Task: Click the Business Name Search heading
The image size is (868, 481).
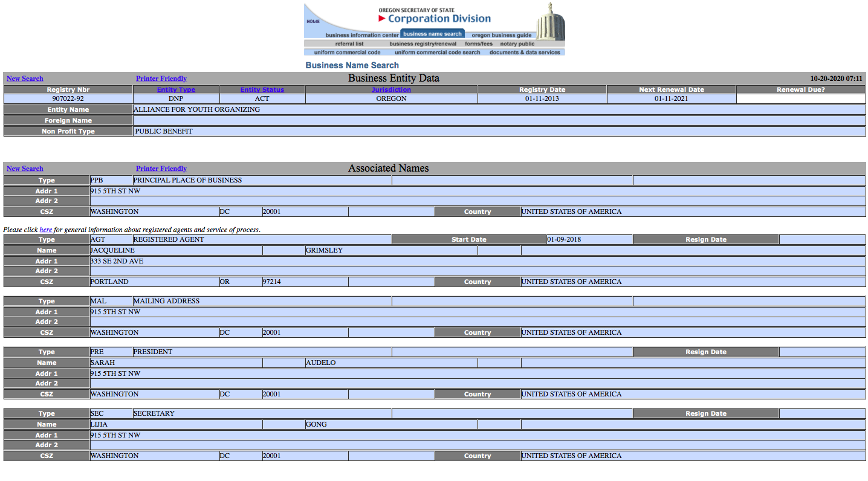Action: pyautogui.click(x=352, y=65)
